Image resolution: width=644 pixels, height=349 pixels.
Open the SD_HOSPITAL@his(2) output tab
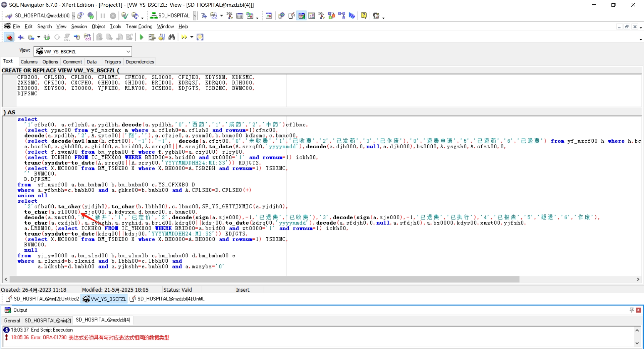[x=48, y=320]
